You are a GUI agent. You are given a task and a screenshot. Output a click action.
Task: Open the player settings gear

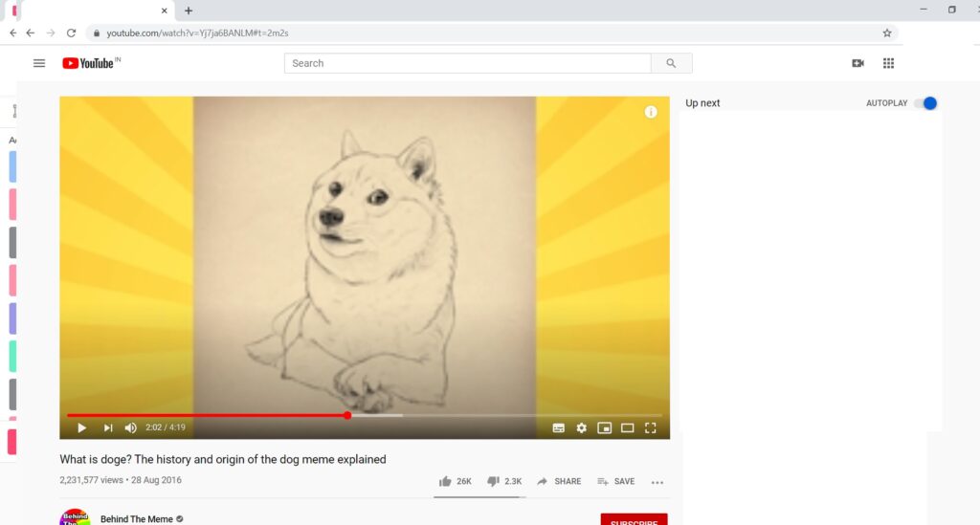581,427
